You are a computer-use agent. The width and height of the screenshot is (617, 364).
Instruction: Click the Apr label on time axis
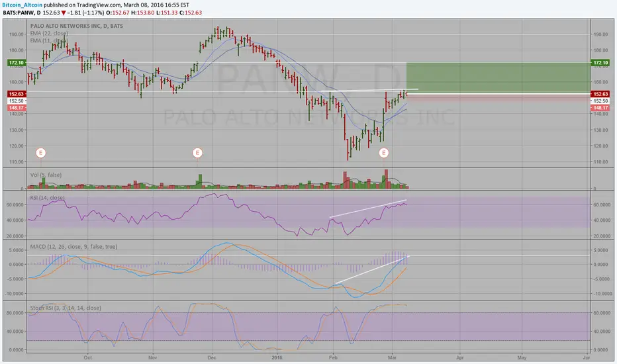(459, 357)
